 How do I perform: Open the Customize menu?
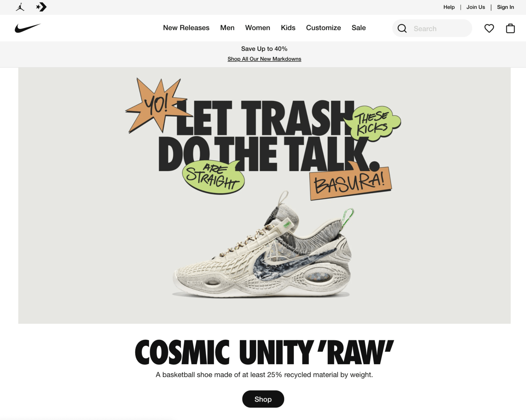(323, 28)
